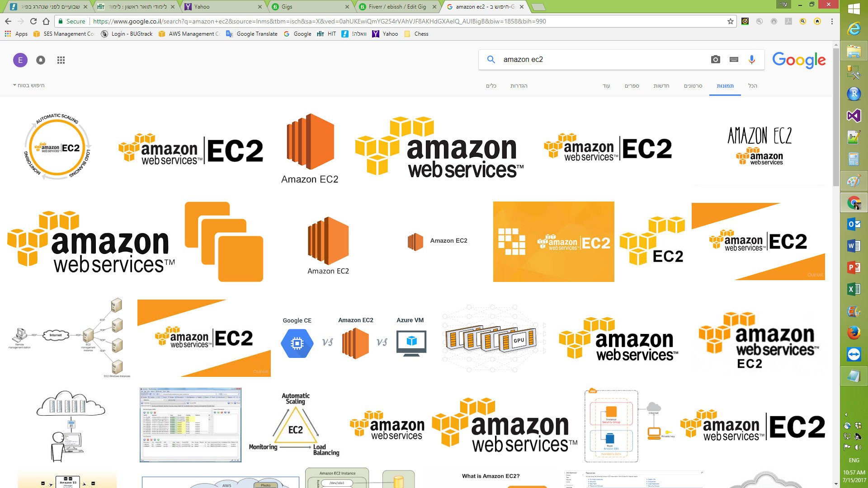The width and height of the screenshot is (868, 488).
Task: Switch to the Videos (סרטונים) tab
Action: click(693, 86)
